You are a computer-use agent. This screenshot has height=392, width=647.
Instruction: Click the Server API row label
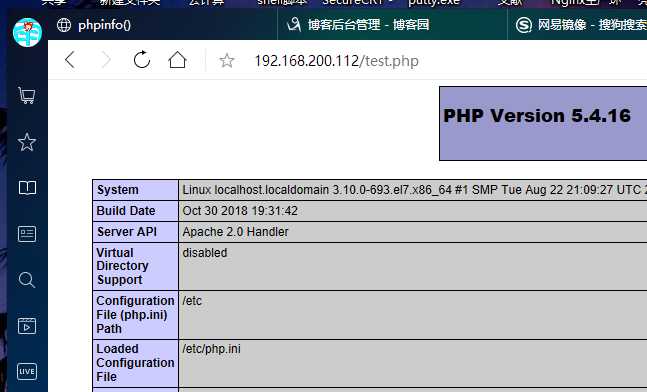127,232
